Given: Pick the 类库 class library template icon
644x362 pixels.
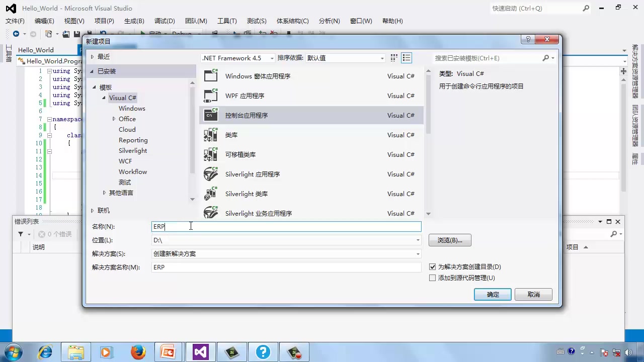Looking at the screenshot, I should click(x=211, y=135).
